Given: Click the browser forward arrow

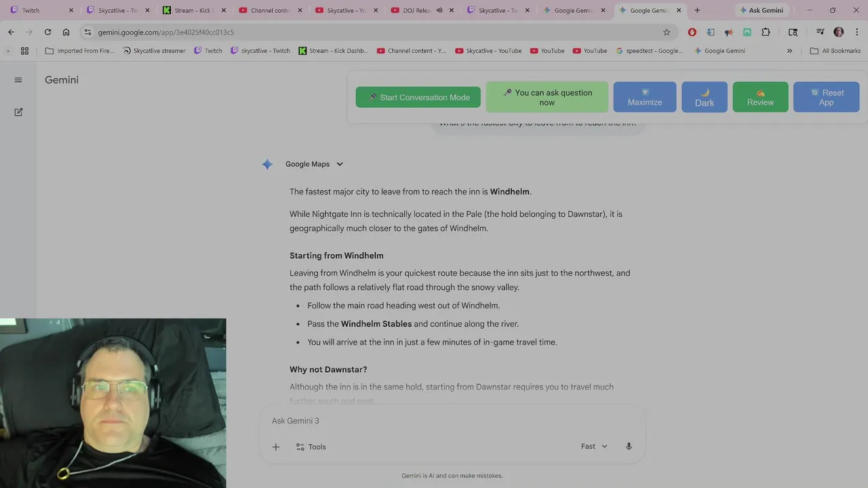Looking at the screenshot, I should point(29,32).
